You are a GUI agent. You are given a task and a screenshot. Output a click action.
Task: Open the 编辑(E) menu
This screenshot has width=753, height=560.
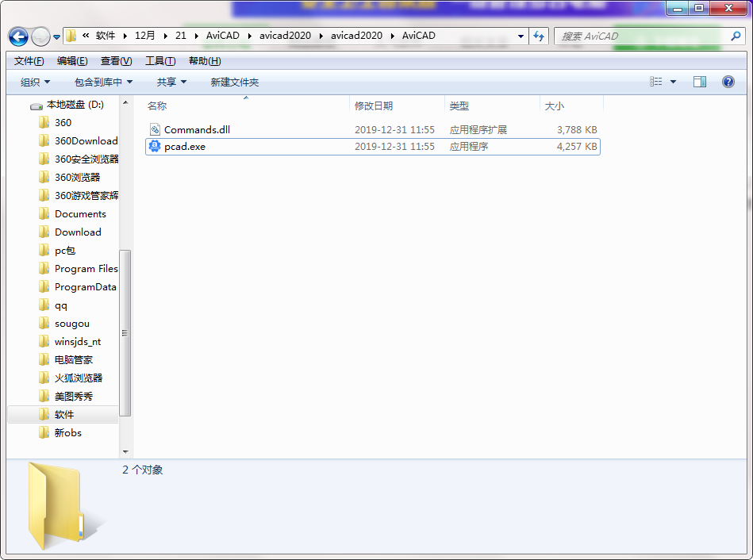(x=72, y=61)
